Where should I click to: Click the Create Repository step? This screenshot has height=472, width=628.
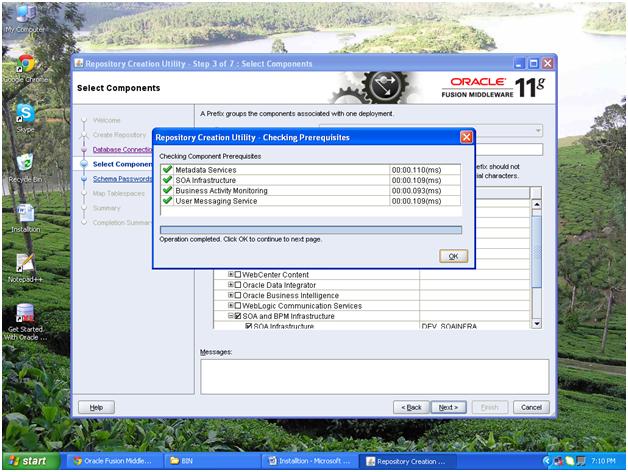119,135
